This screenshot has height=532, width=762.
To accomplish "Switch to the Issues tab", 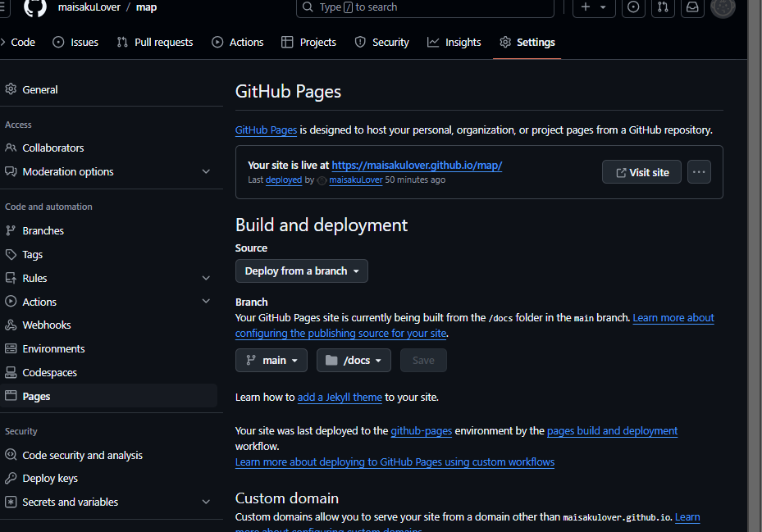I will (x=75, y=43).
